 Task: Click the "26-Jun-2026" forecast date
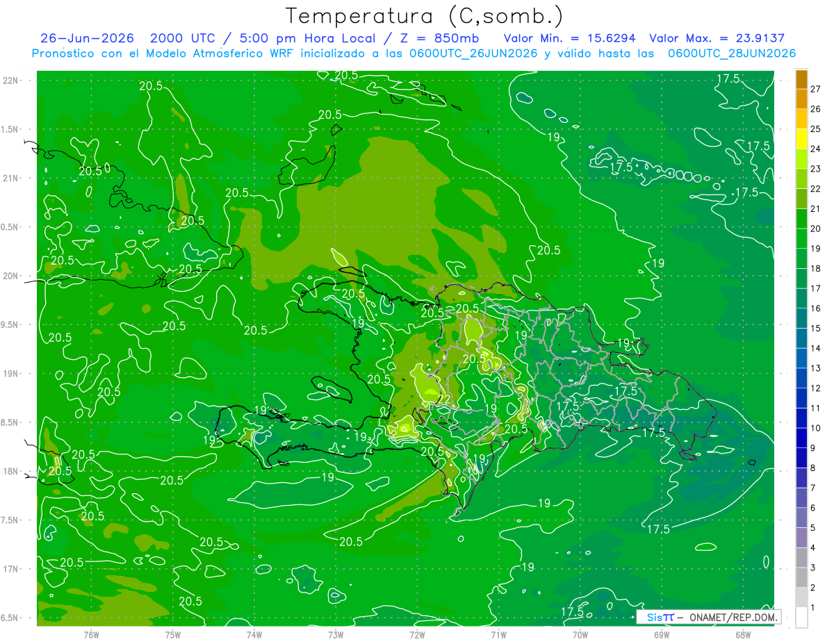coord(87,38)
